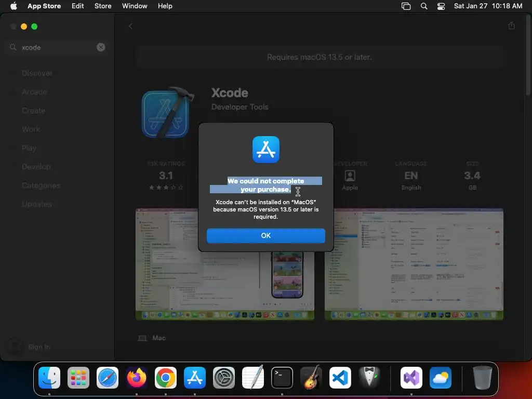Click the yellow minimize window button
This screenshot has width=532, height=399.
tap(24, 26)
